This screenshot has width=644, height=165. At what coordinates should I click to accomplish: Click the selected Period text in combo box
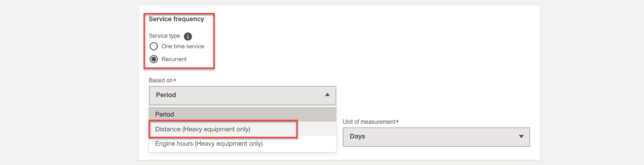(166, 95)
